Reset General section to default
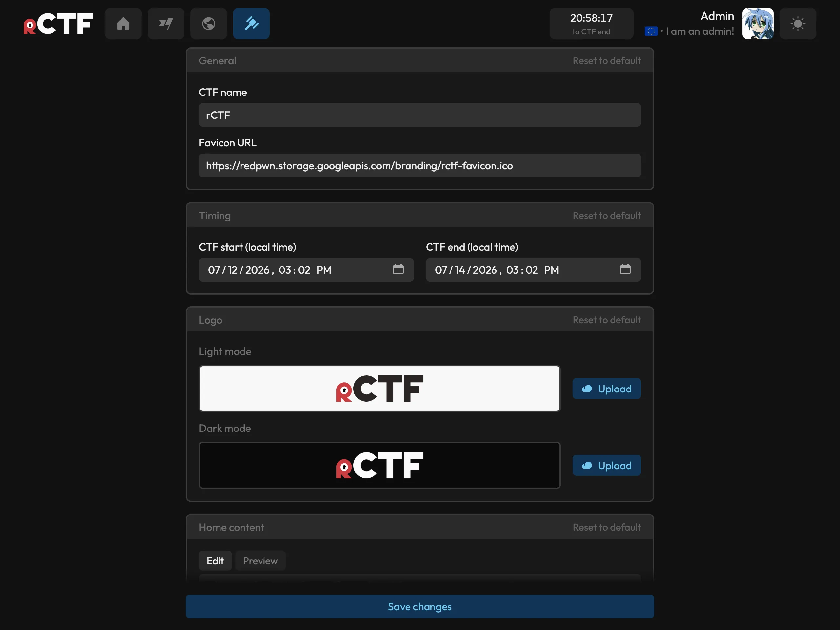The width and height of the screenshot is (840, 630). (x=606, y=61)
